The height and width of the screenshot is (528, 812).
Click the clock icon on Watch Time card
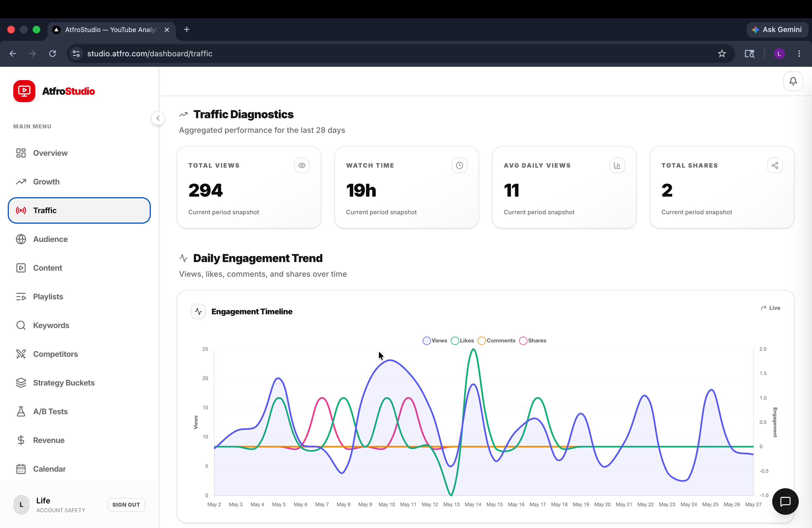point(459,165)
